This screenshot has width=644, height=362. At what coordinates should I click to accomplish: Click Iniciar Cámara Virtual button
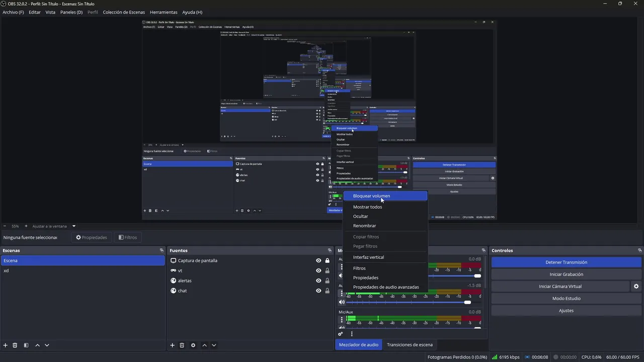tap(560, 287)
